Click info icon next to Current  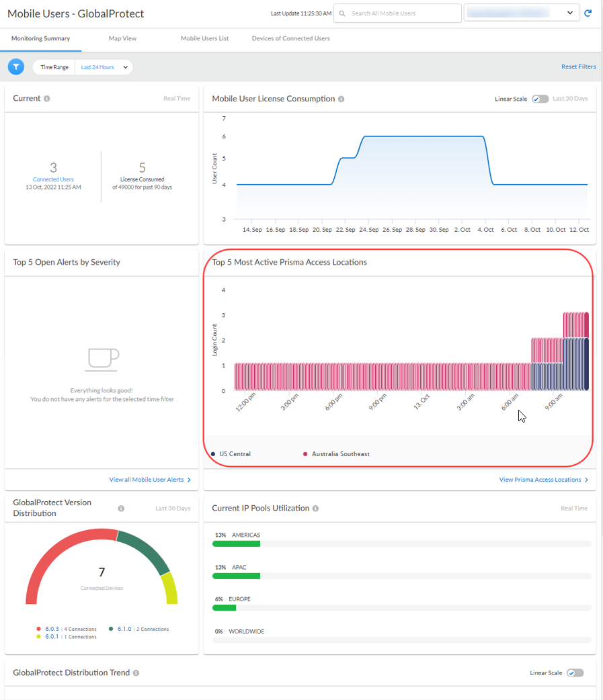47,99
